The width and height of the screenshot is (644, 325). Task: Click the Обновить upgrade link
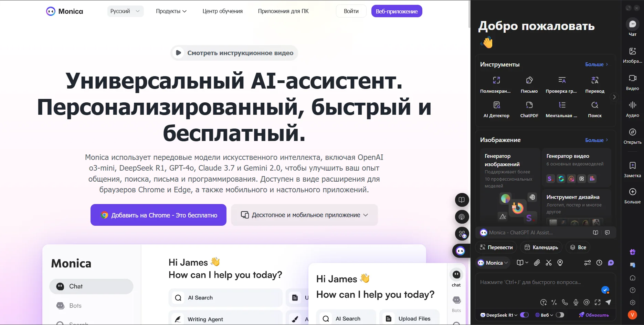point(594,315)
